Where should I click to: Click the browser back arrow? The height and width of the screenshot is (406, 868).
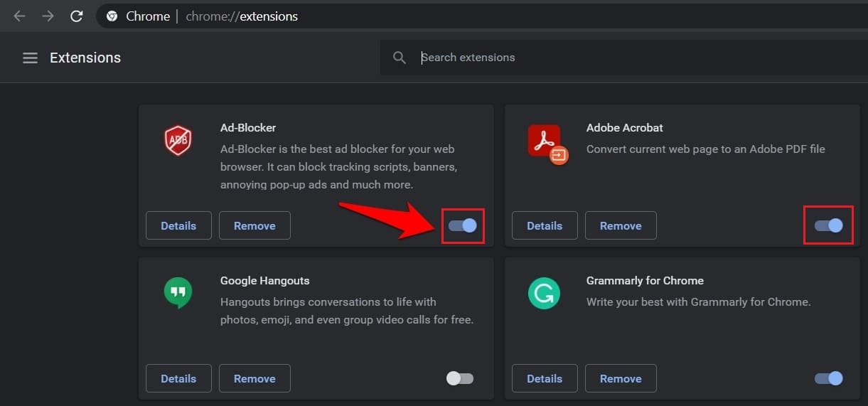click(19, 16)
